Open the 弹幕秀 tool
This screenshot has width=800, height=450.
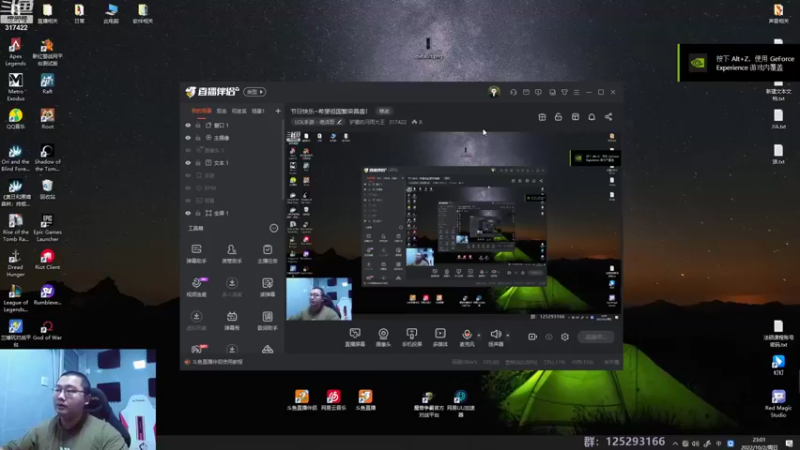232,321
